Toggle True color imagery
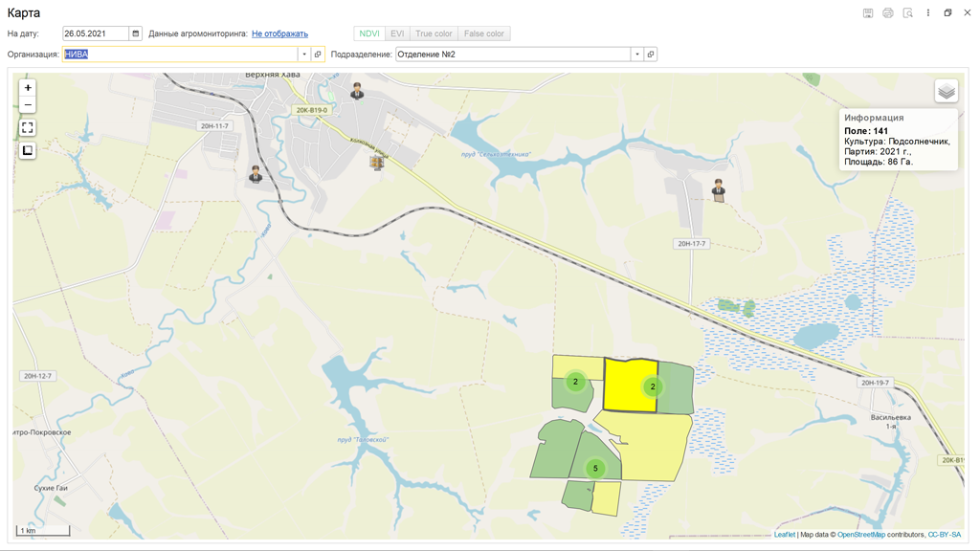Screen dimensions: 980x551 (x=434, y=33)
